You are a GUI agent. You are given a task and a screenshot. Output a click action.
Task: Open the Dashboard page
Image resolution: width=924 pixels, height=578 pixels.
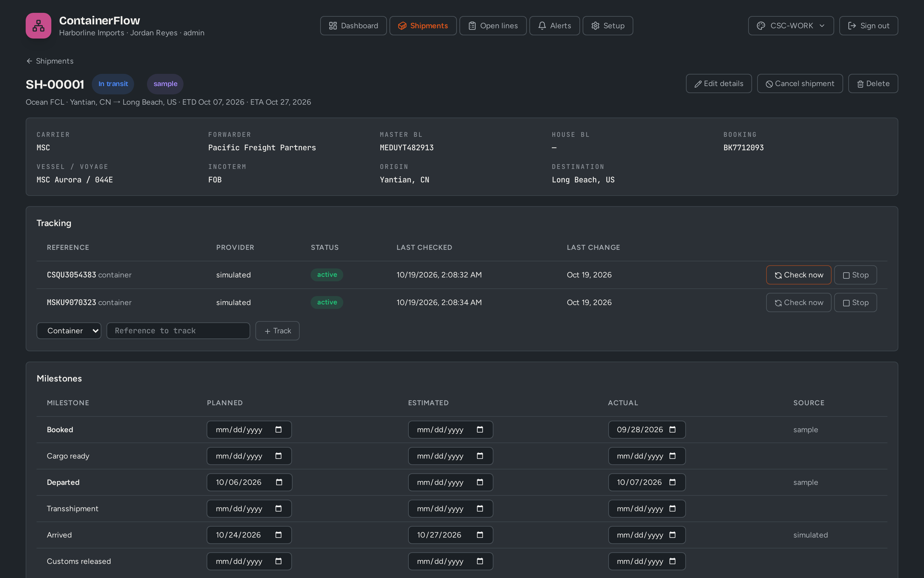point(353,26)
